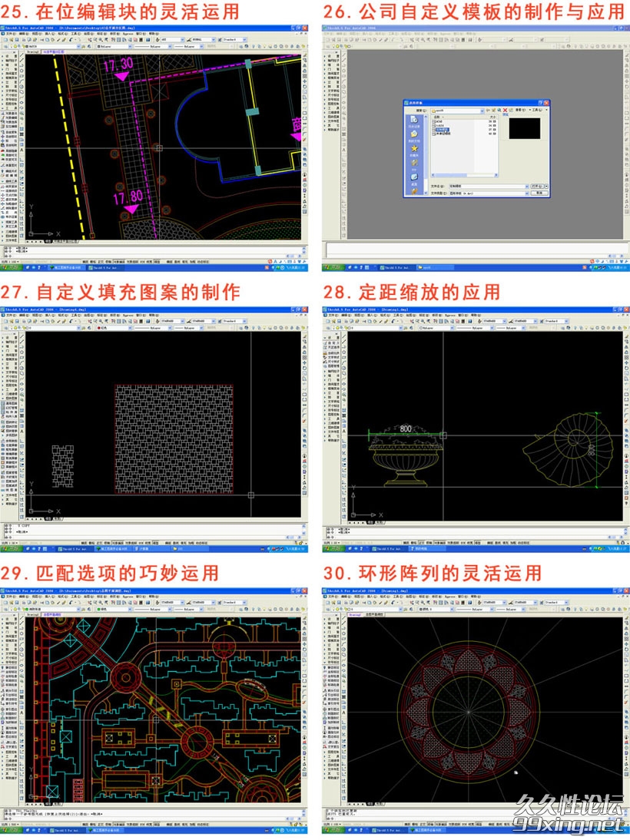The image size is (630, 840).
Task: Click the Line tool in screenshot 25's Draw toolbar
Action: (x=22, y=55)
